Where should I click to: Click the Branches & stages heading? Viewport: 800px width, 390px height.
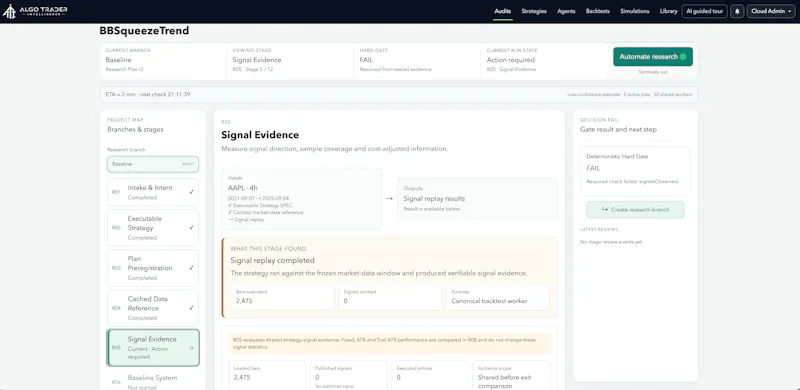[x=135, y=130]
